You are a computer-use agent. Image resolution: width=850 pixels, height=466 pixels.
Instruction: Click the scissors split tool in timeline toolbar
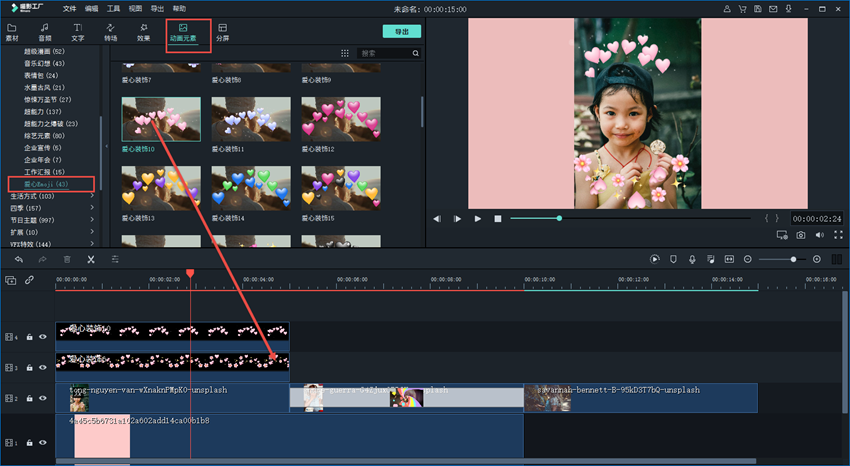point(90,259)
